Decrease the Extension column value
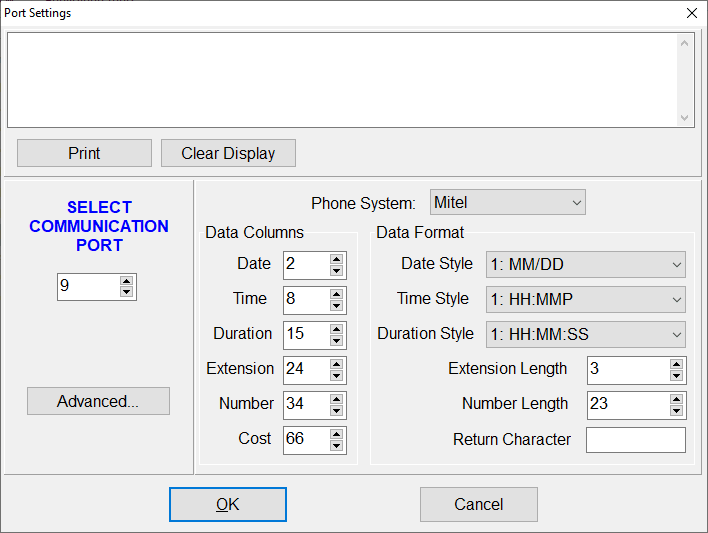Viewport: 708px width, 533px height. 337,375
